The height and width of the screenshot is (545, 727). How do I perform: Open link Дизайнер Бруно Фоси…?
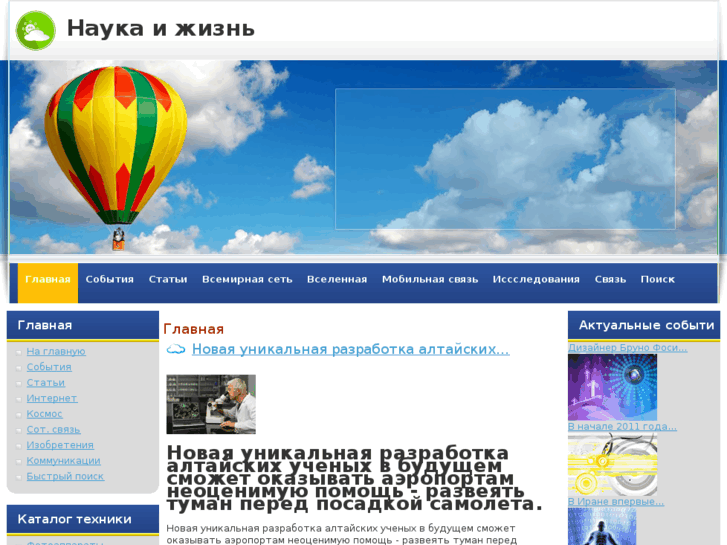[628, 347]
